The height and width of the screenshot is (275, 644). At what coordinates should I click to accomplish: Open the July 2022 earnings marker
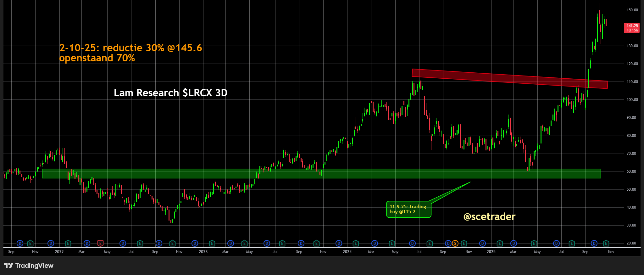140,243
